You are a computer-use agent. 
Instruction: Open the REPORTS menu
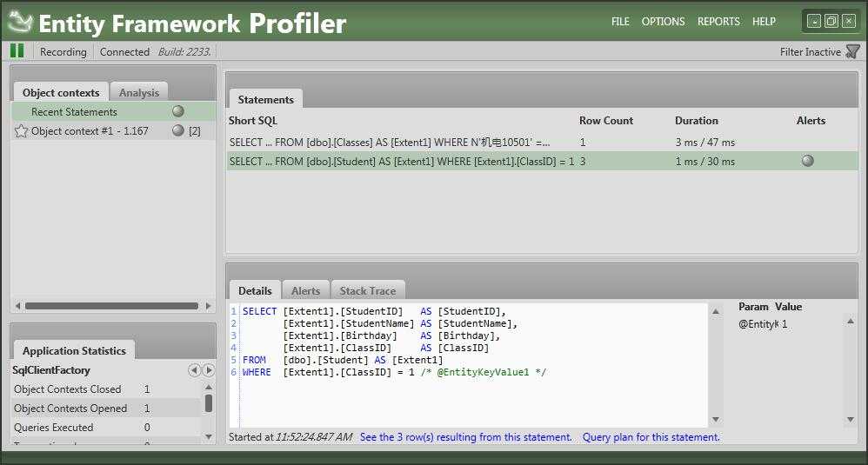point(718,22)
